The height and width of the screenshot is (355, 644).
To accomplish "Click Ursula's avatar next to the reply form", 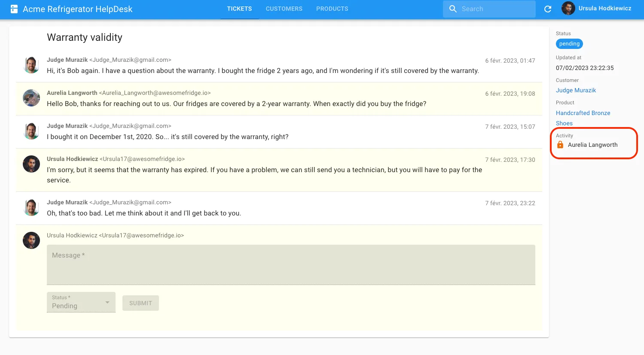I will click(31, 240).
